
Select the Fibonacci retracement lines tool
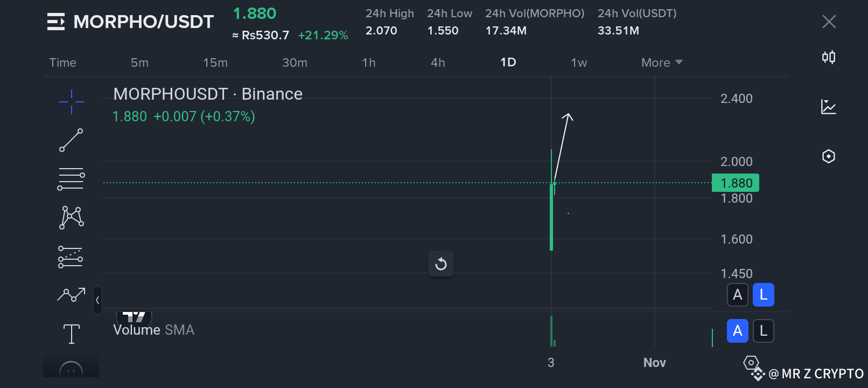pos(71,179)
